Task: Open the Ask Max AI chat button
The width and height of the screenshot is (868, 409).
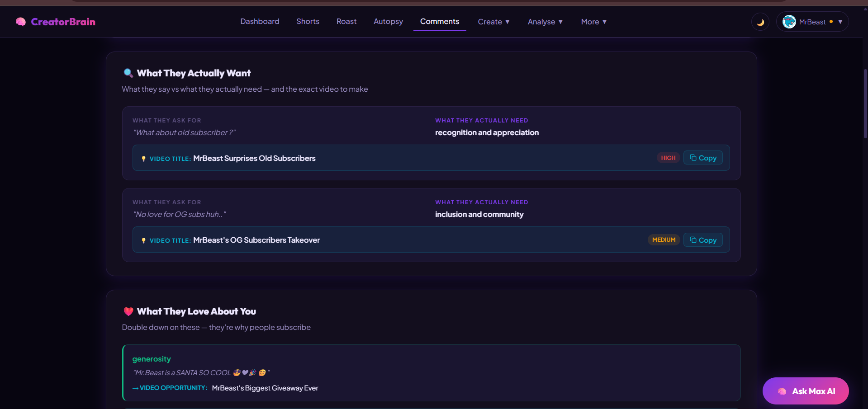Action: (806, 391)
